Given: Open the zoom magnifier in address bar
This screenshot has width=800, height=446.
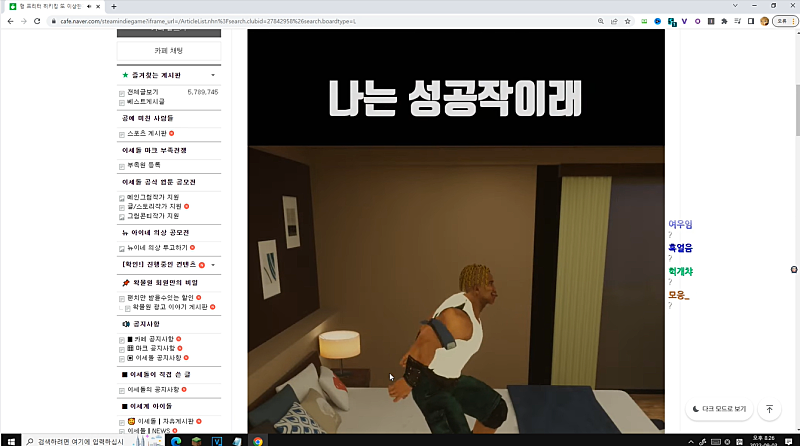Looking at the screenshot, I should coord(601,21).
